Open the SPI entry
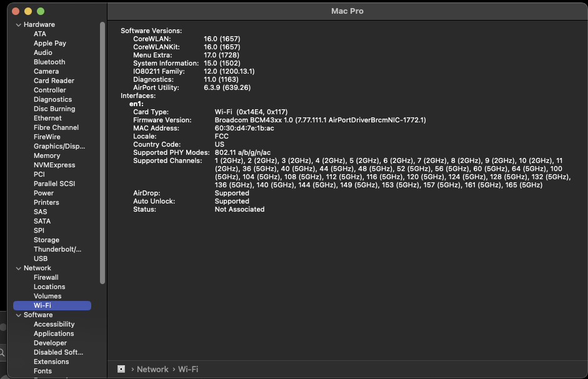The height and width of the screenshot is (379, 588). (x=39, y=230)
